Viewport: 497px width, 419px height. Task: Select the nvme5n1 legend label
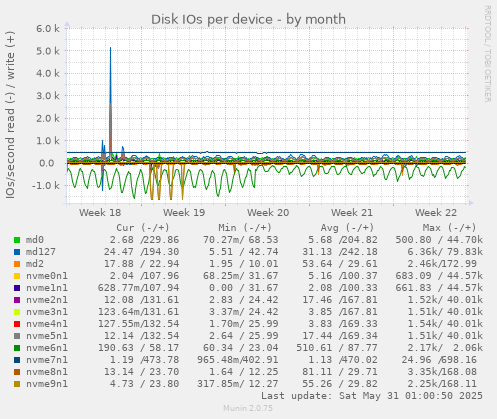tap(47, 336)
